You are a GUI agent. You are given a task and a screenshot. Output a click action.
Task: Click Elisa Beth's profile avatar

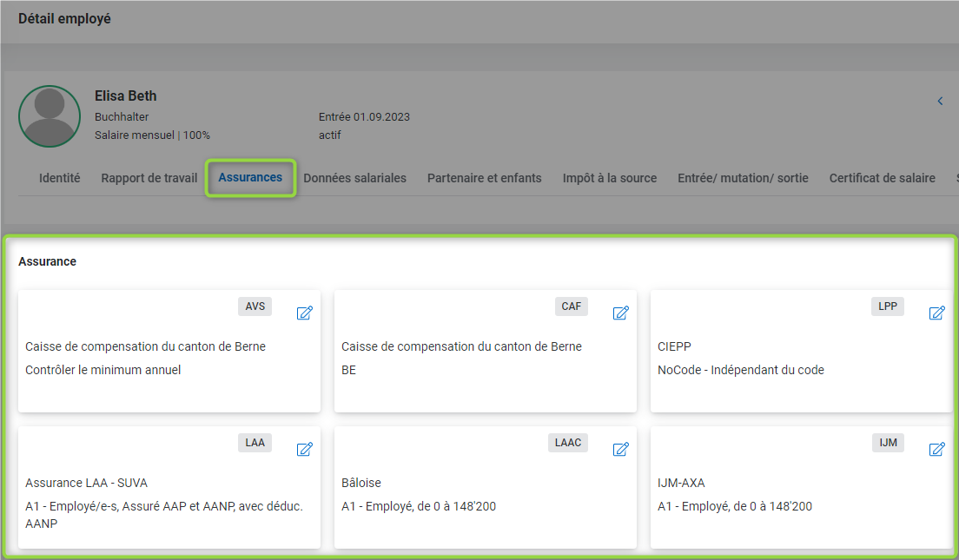50,116
